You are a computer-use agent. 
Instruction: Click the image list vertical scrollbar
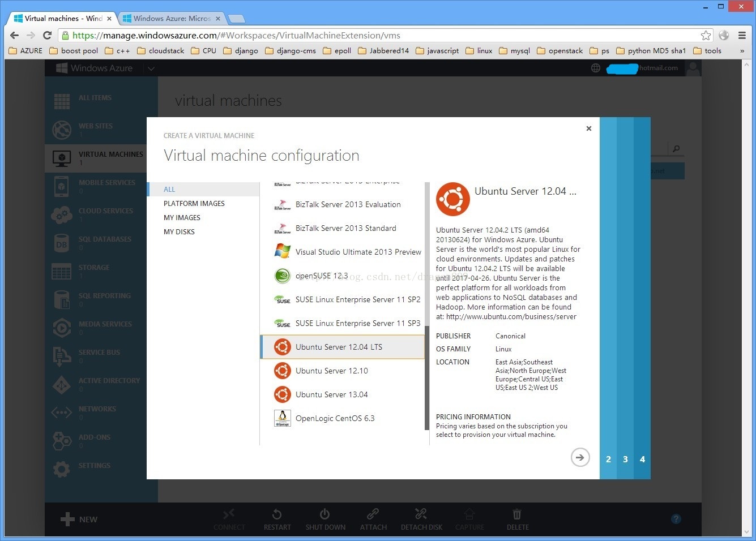coord(426,377)
